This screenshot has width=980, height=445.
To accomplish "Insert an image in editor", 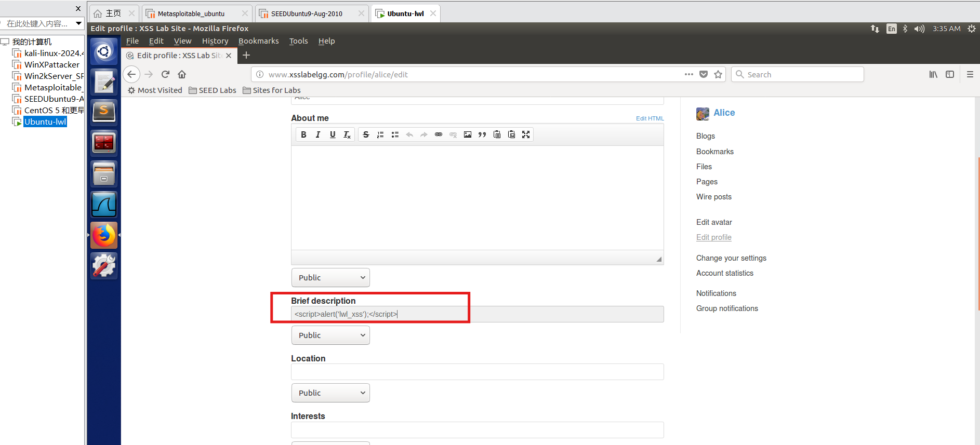I will [468, 134].
